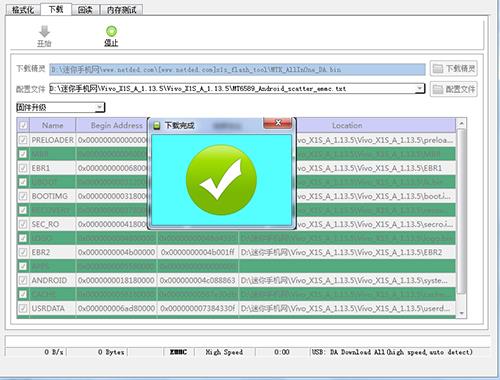
Task: Toggle the ANDROID partition checkbox
Action: [23, 280]
